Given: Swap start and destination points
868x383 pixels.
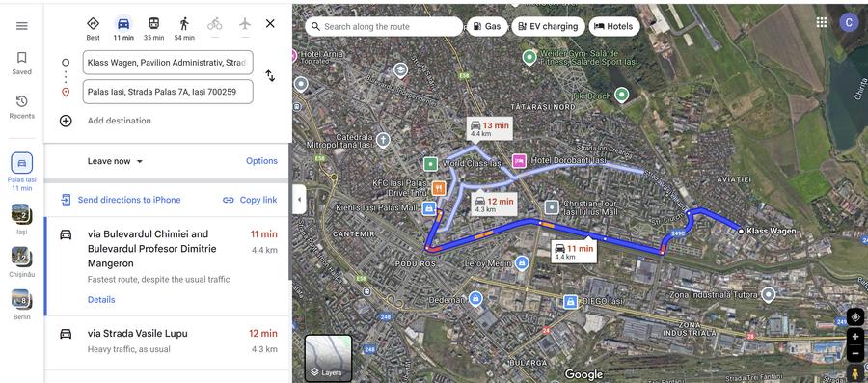Looking at the screenshot, I should pos(270,76).
